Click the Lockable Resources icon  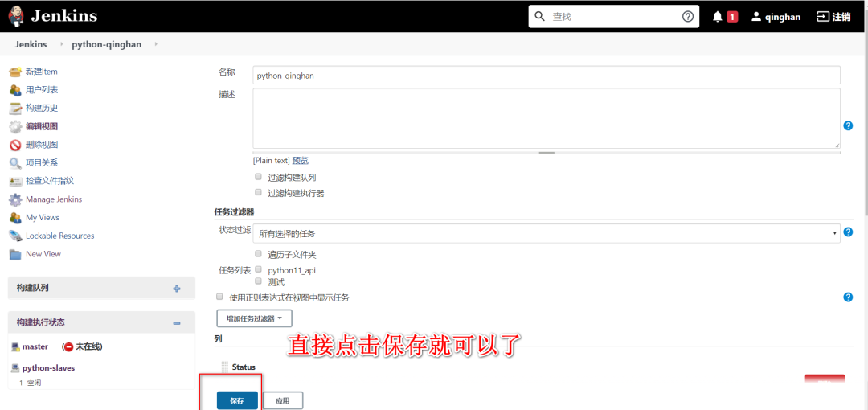tap(15, 236)
